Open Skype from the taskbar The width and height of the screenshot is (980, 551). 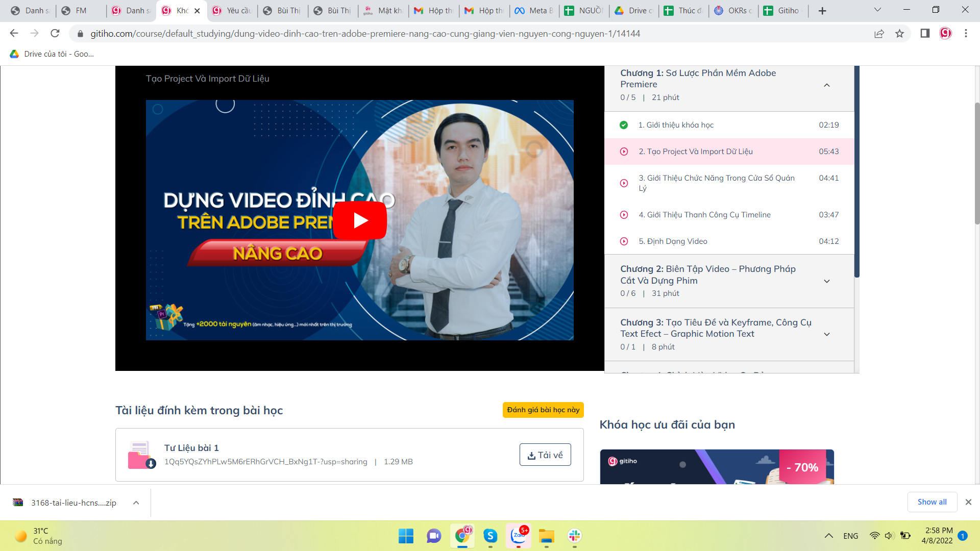[x=491, y=536]
